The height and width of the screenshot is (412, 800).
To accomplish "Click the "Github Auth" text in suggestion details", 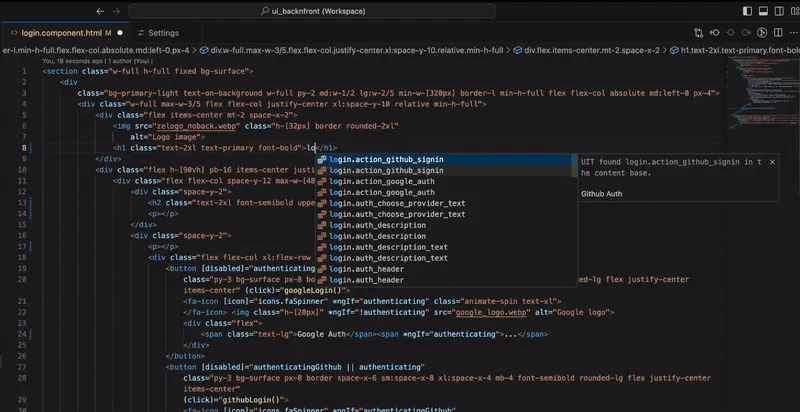I will pos(601,194).
